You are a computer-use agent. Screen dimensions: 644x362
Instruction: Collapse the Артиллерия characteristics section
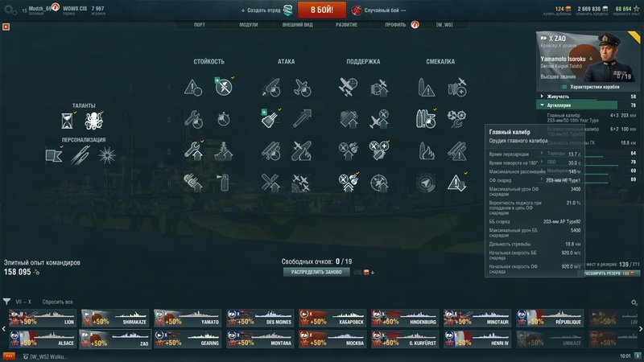(588, 105)
